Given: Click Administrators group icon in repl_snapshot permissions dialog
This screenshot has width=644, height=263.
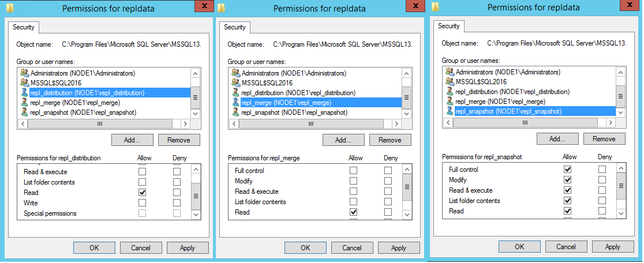Looking at the screenshot, I should tap(450, 72).
